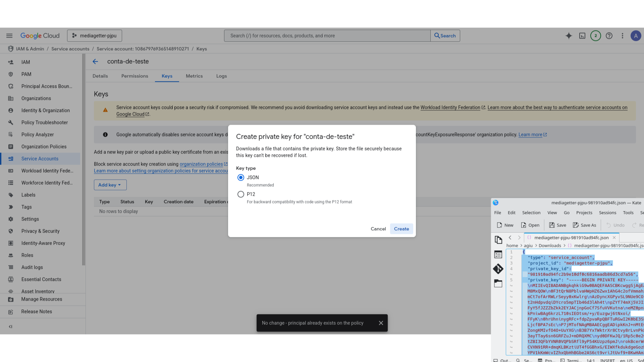Open Kate Git panel icon
Screen dimensions: 644x362
point(498,269)
